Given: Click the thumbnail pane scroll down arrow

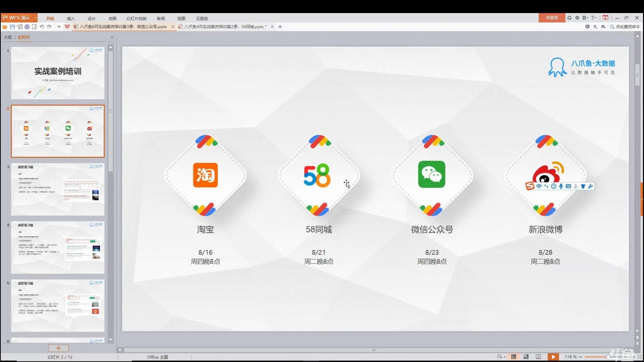Looking at the screenshot, I should coord(111,340).
